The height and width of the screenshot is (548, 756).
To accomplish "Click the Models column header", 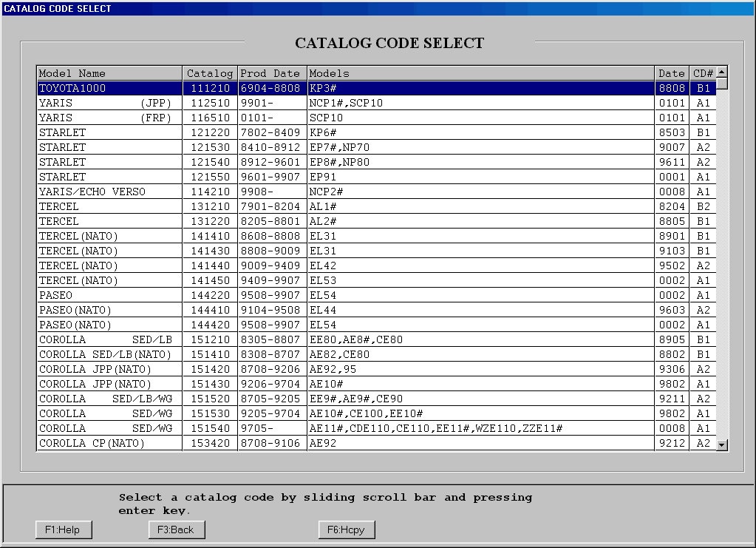I will 480,73.
